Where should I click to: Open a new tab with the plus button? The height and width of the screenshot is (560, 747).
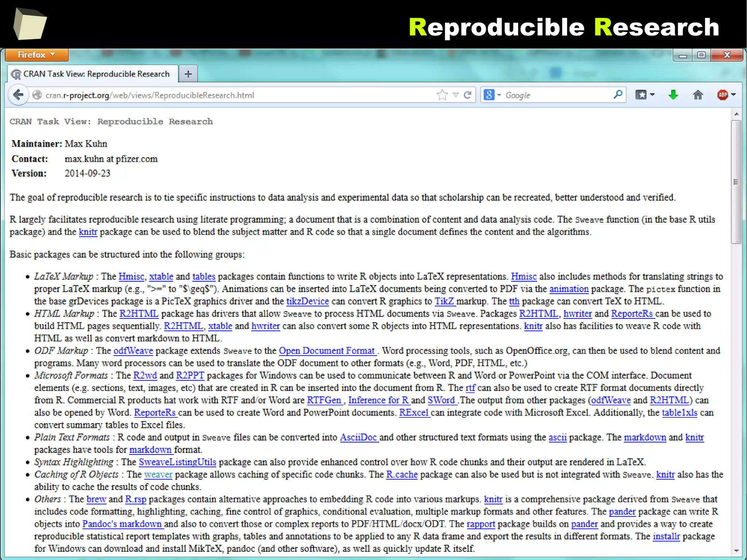(188, 74)
